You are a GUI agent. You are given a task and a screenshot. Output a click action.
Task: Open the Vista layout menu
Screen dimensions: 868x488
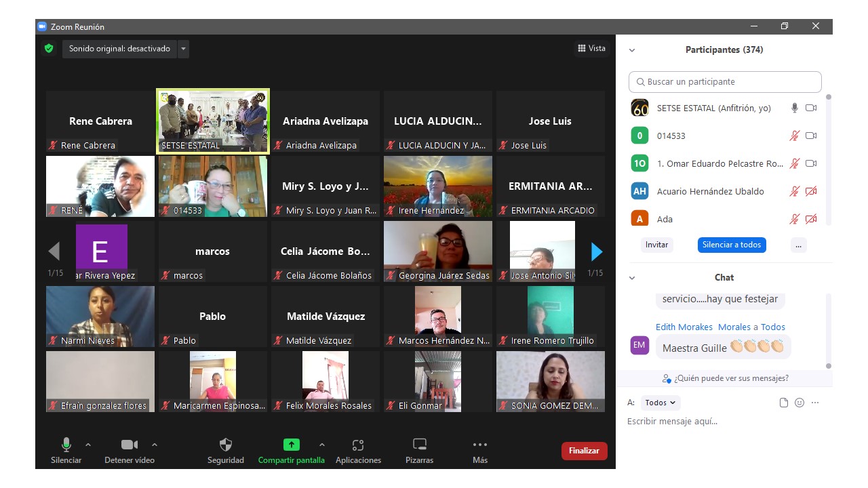click(591, 48)
